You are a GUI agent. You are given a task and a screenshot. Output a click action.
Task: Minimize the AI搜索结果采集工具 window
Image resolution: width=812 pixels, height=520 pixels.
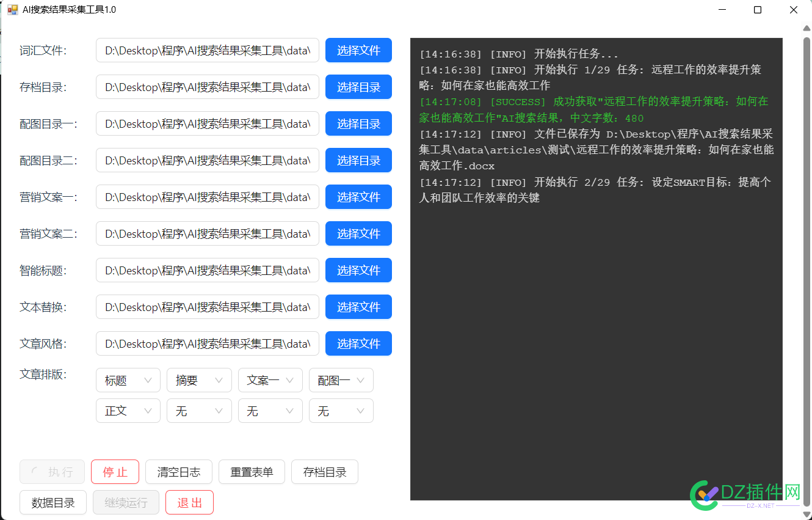tap(722, 10)
